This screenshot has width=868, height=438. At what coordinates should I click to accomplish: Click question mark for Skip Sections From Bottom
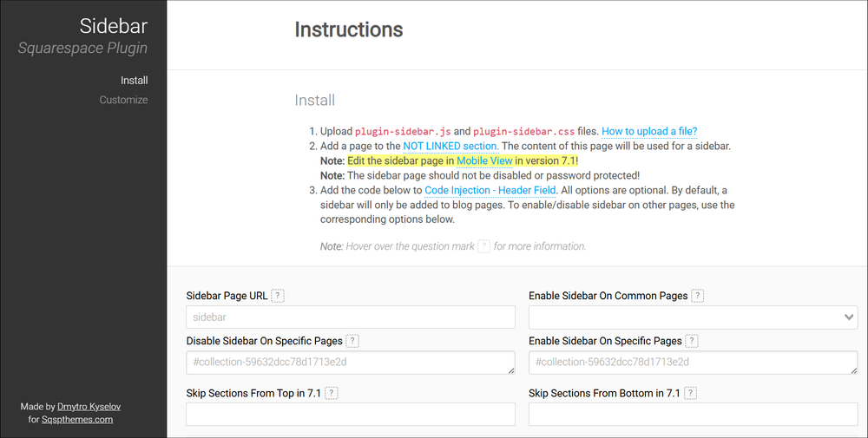point(690,393)
